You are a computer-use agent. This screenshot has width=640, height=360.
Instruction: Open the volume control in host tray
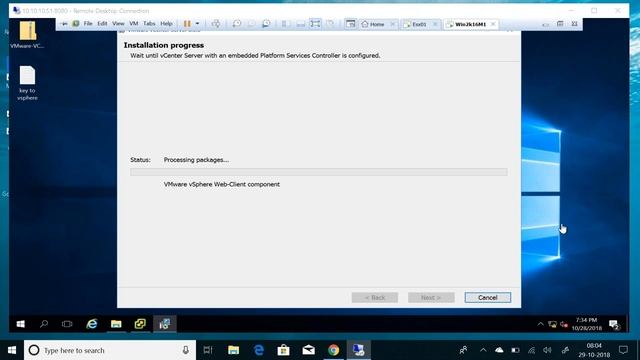pos(547,350)
